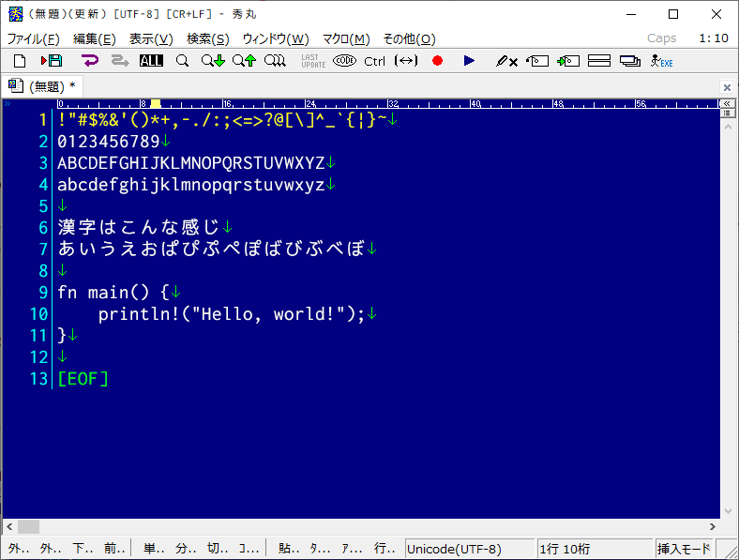The height and width of the screenshot is (560, 739).
Task: Split the window with the two-pane icon
Action: point(599,61)
